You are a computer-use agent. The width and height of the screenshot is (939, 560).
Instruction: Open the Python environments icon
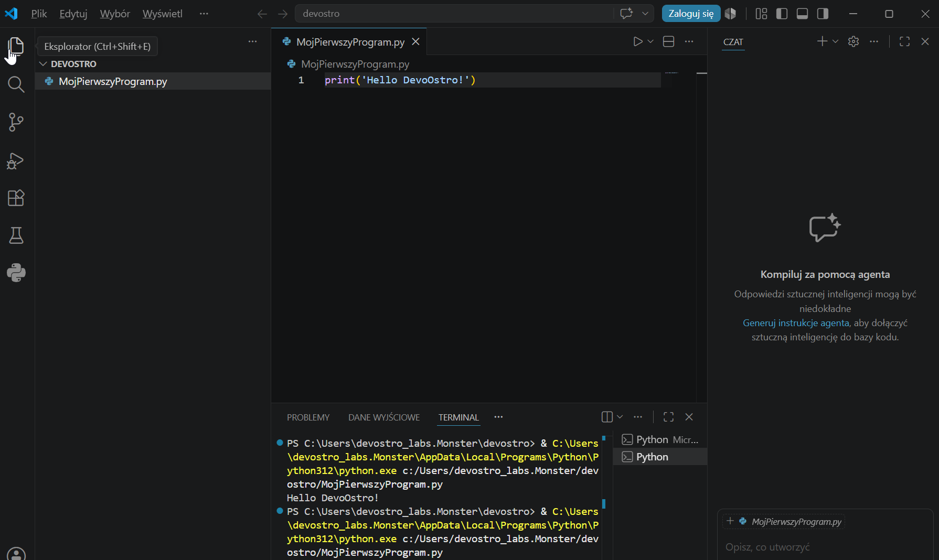point(16,273)
